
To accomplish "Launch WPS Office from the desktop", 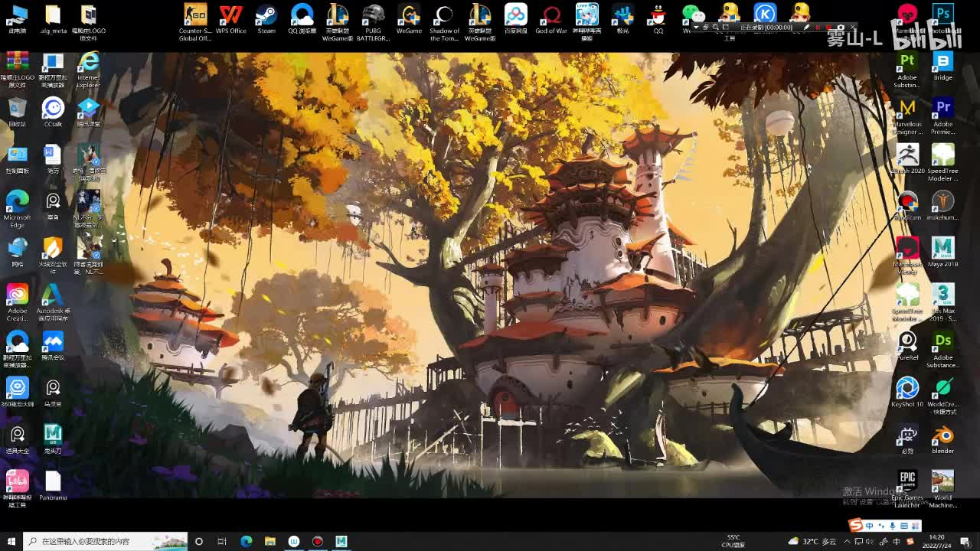I will pos(230,15).
